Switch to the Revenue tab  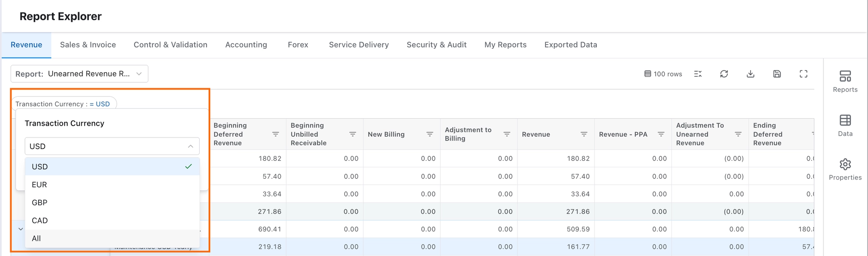[x=26, y=45]
